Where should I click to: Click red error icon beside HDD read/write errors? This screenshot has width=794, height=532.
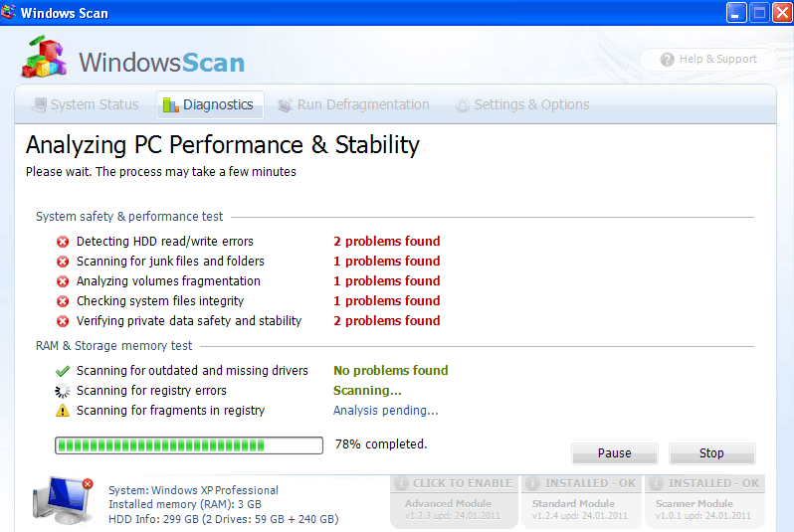tap(63, 242)
